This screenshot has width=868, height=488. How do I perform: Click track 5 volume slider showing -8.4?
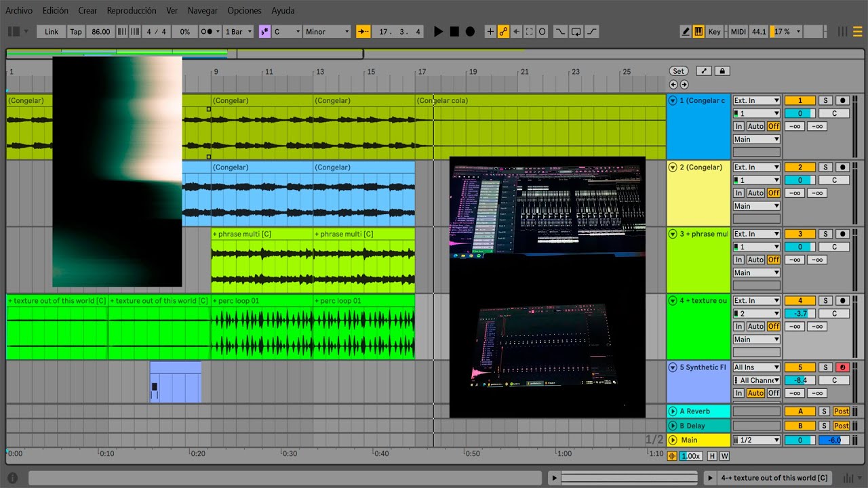tap(800, 380)
